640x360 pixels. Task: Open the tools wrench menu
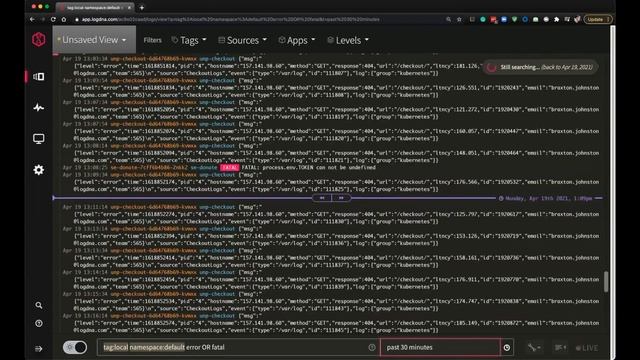pyautogui.click(x=534, y=348)
